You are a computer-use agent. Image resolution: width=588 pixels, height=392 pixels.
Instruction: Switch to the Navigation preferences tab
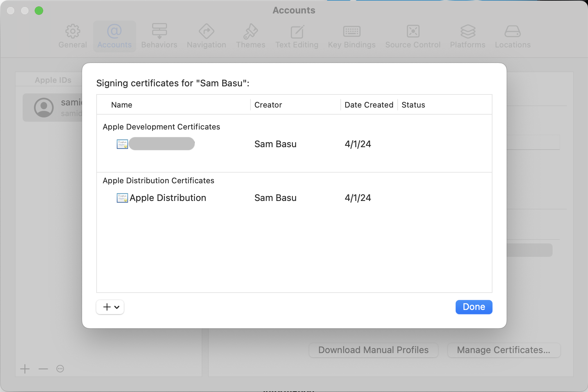click(206, 36)
